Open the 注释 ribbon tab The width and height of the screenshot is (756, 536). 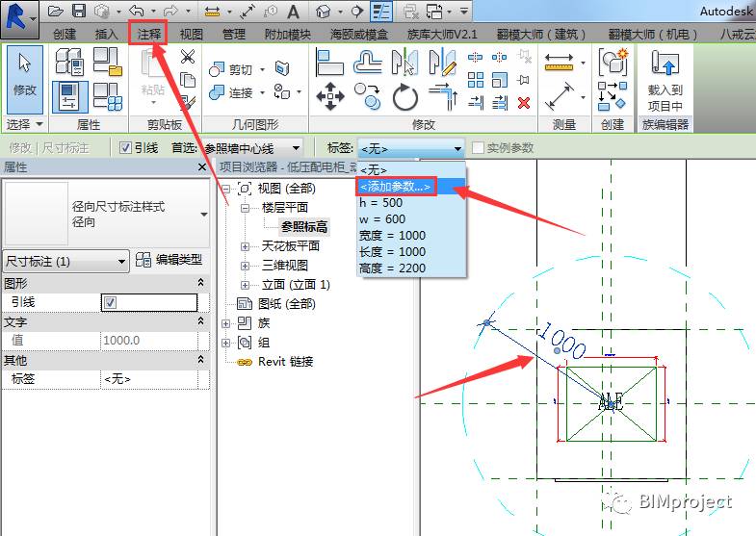148,34
